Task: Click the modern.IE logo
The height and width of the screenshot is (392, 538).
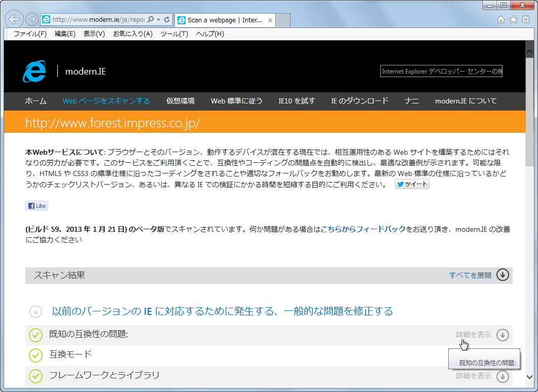Action: point(33,71)
